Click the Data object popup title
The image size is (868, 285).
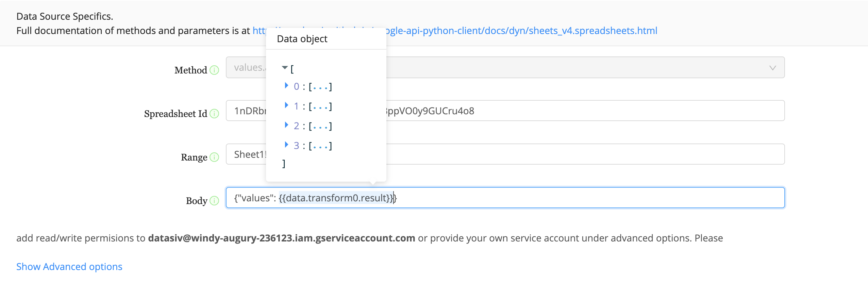(x=302, y=39)
